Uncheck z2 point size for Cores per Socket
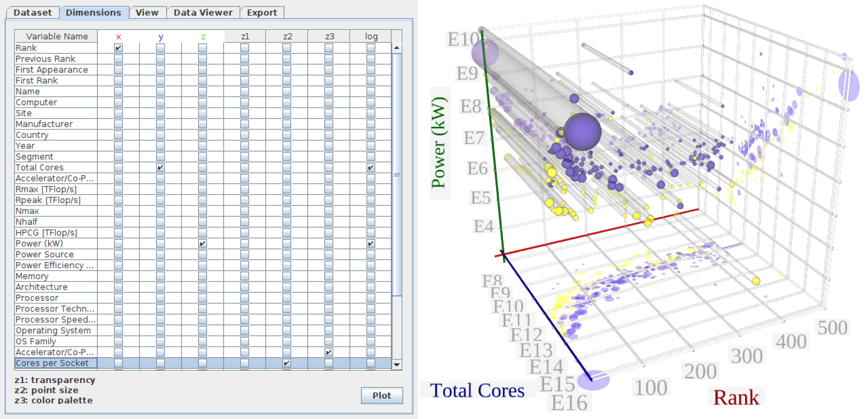The height and width of the screenshot is (419, 868). (x=287, y=363)
